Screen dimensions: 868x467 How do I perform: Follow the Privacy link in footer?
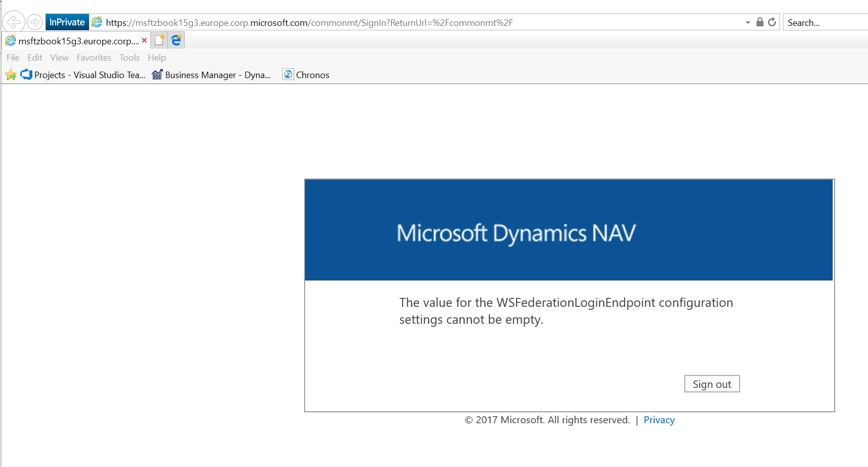(659, 420)
